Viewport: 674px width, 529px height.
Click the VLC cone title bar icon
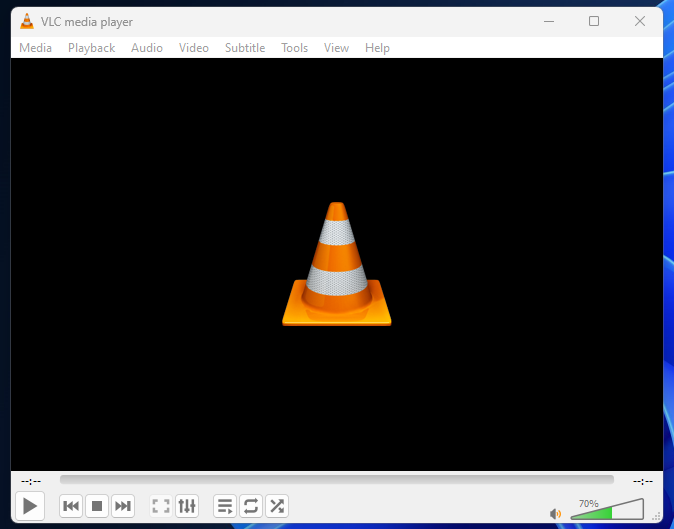27,21
